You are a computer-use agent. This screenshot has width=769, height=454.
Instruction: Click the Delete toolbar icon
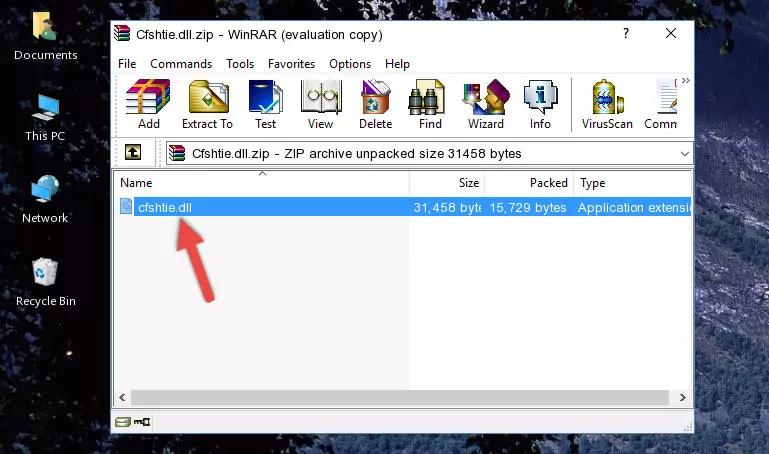376,104
